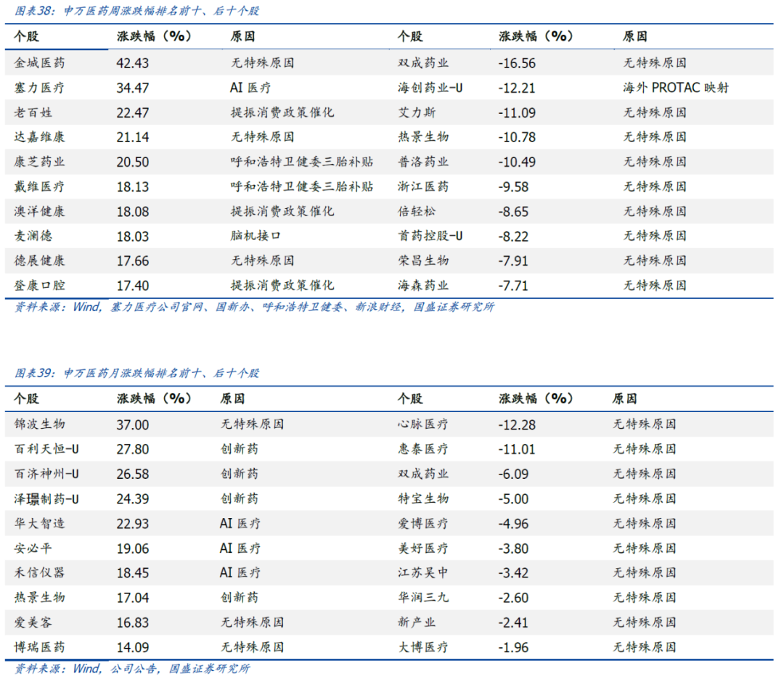The height and width of the screenshot is (687, 784).
Task: Select stock name 浙江医药
Action: (423, 187)
